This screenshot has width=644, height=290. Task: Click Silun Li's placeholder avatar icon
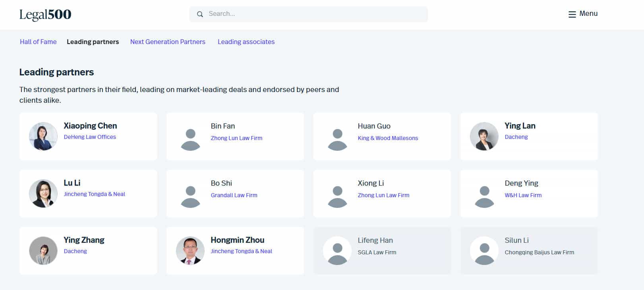pyautogui.click(x=484, y=251)
